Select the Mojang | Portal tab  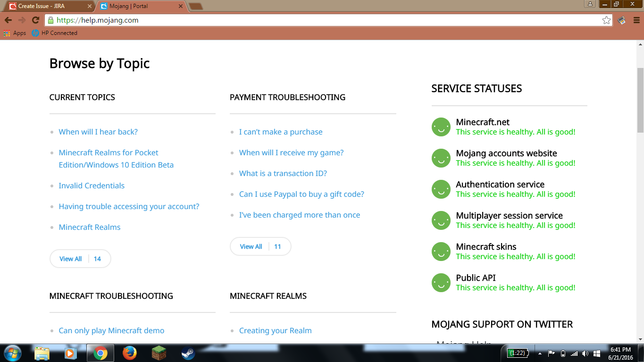pos(142,6)
